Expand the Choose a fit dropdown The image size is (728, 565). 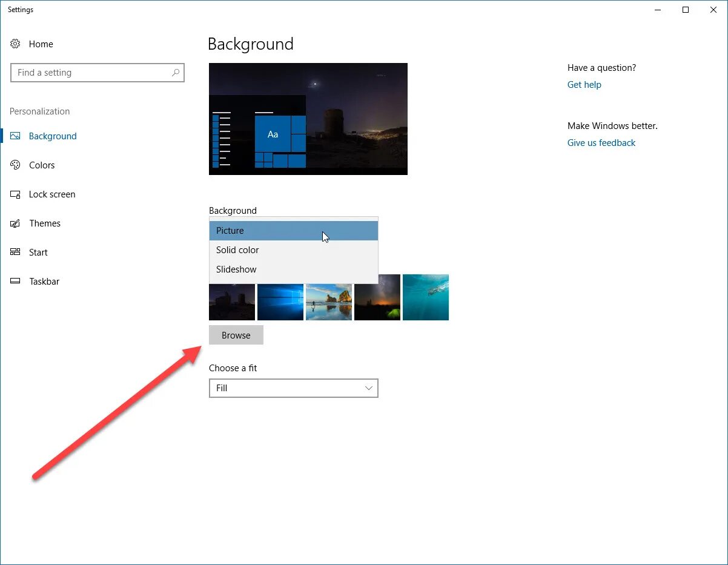[x=294, y=388]
